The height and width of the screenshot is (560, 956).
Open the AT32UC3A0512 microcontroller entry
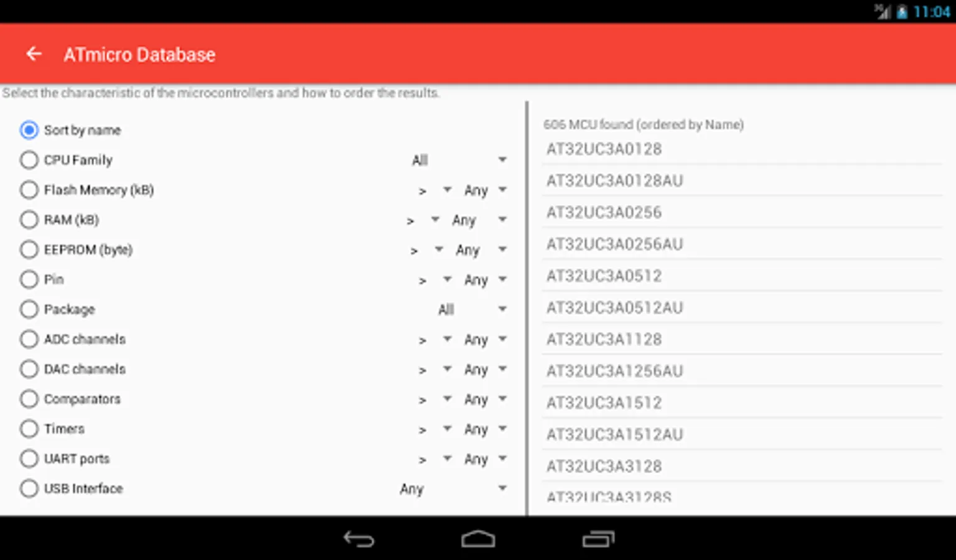(742, 276)
